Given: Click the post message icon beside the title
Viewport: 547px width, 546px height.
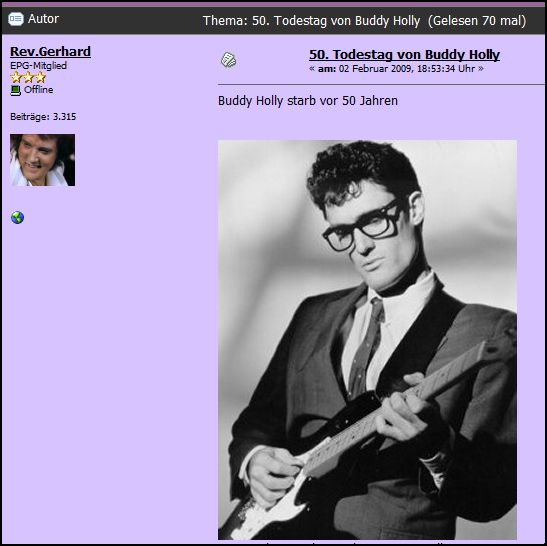Looking at the screenshot, I should tap(228, 60).
